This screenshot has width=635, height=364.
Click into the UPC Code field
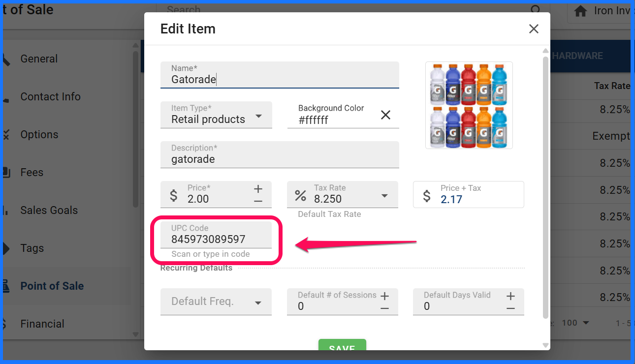pos(216,235)
